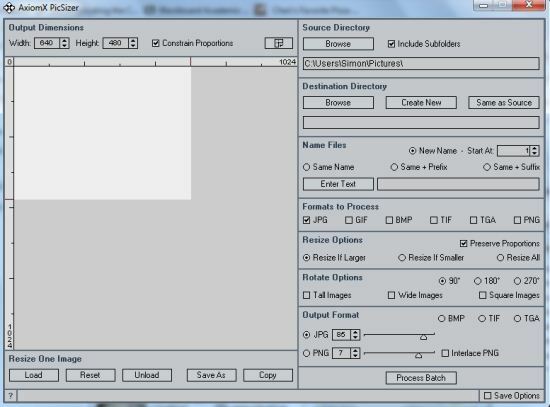Enable rotation for Square Images
The height and width of the screenshot is (407, 550).
(x=483, y=295)
